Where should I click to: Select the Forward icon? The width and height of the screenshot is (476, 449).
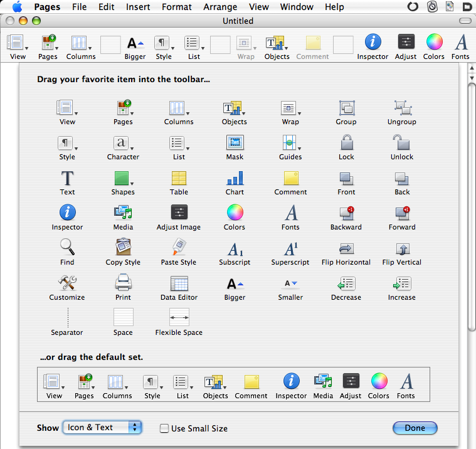click(x=403, y=213)
